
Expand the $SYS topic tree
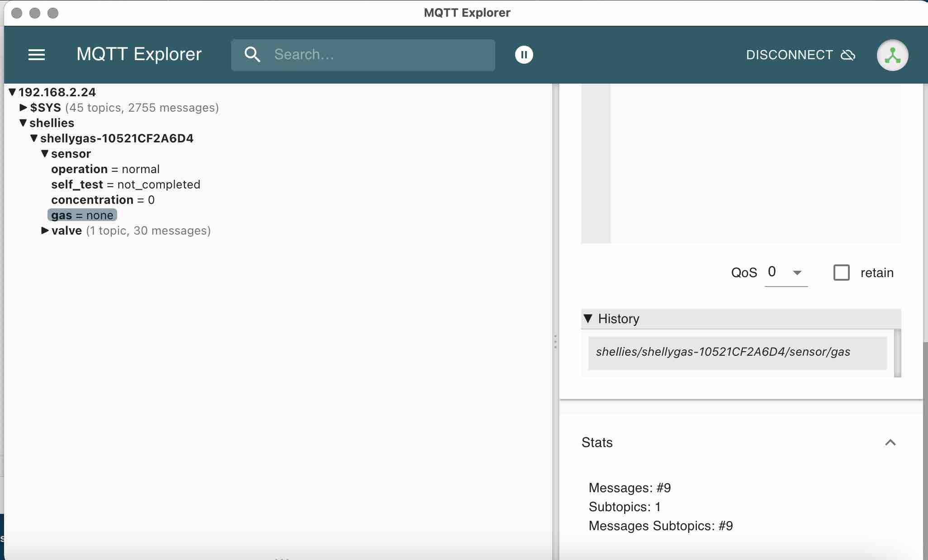point(23,108)
